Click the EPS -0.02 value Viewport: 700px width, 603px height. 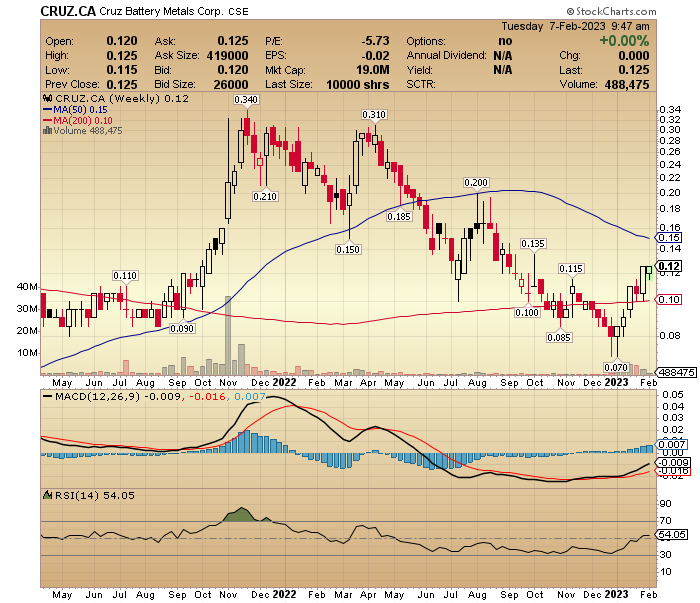tap(375, 56)
